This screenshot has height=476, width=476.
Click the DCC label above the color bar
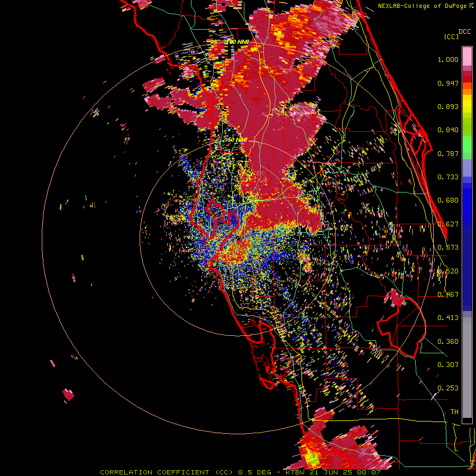(464, 32)
